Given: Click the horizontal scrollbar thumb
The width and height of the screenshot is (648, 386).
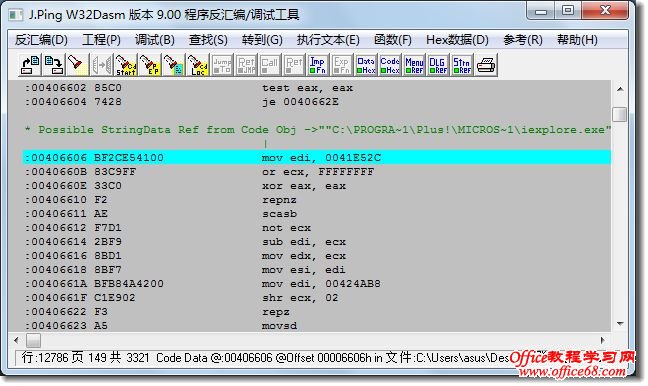Looking at the screenshot, I should 33,341.
